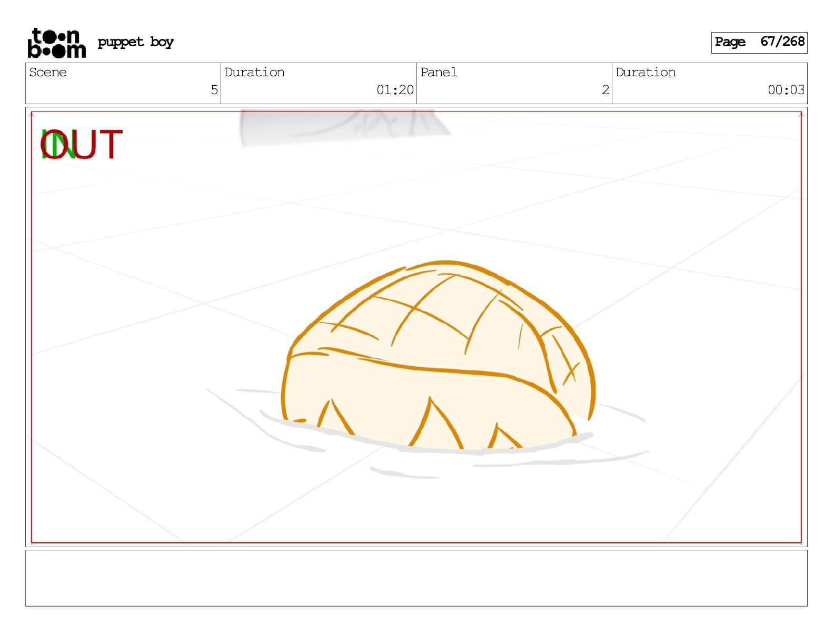Select the 'puppet boy' project title

(x=135, y=42)
